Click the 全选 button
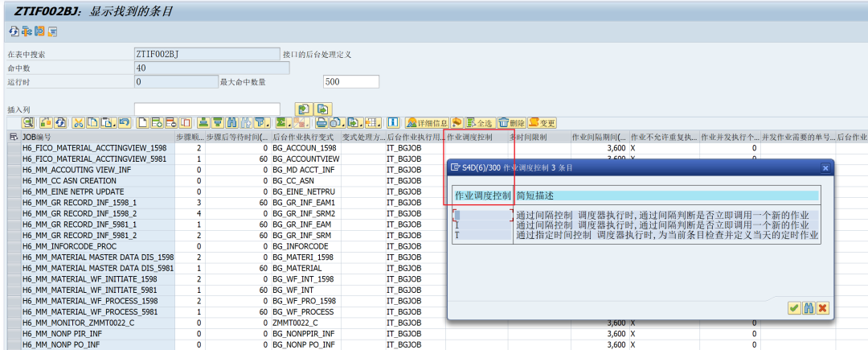The width and height of the screenshot is (868, 350). (x=479, y=123)
